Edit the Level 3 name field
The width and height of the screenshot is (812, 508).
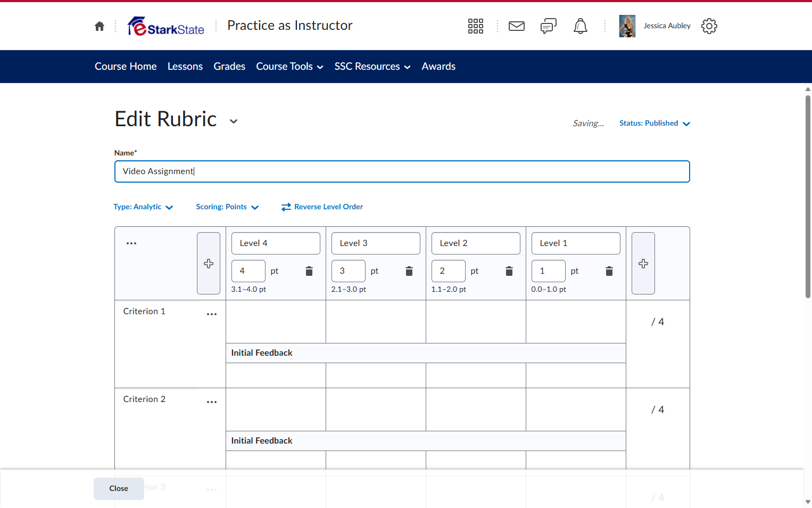[376, 243]
